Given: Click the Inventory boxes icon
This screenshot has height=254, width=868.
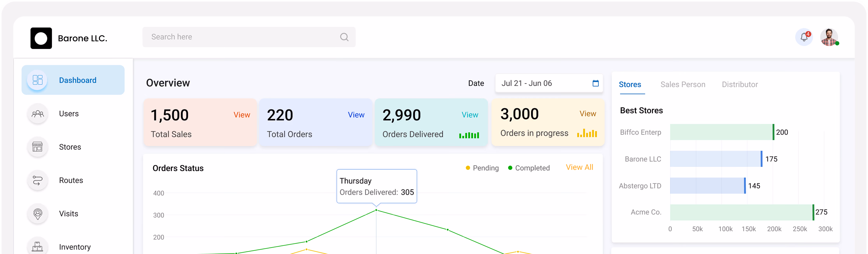Looking at the screenshot, I should (x=37, y=247).
